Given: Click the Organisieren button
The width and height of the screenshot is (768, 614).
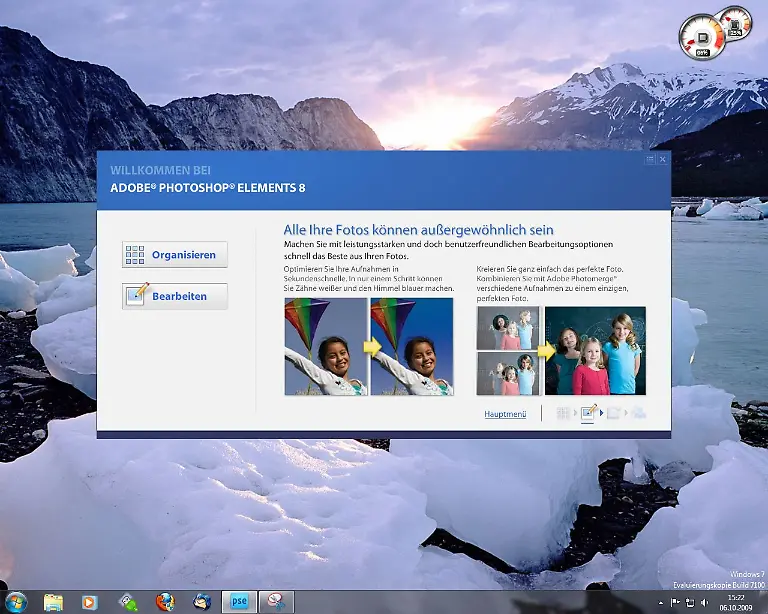Looking at the screenshot, I should pos(175,255).
